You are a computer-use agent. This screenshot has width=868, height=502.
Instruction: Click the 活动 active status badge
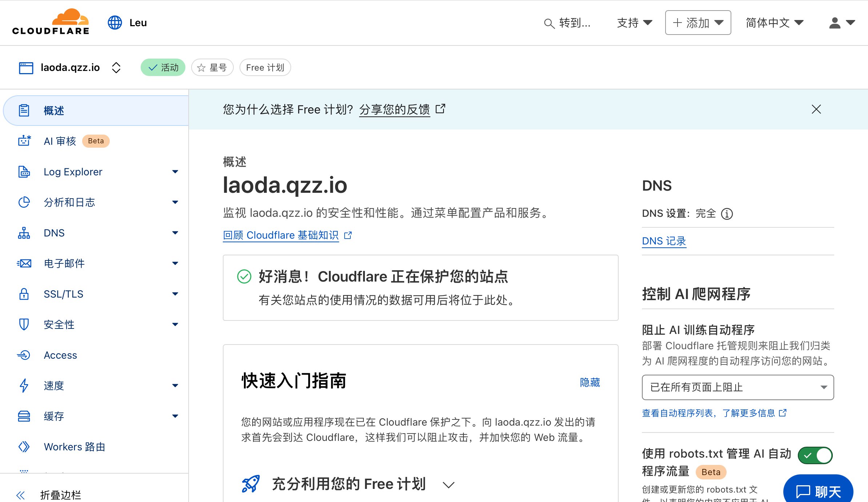coord(163,67)
